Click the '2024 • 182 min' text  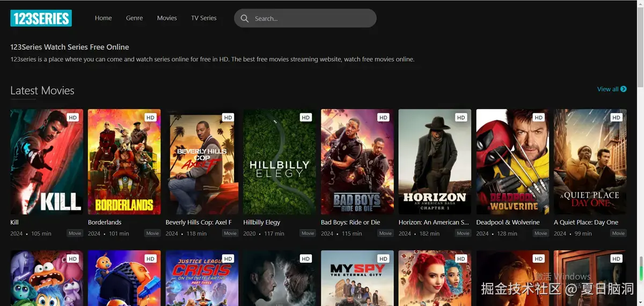pyautogui.click(x=419, y=234)
